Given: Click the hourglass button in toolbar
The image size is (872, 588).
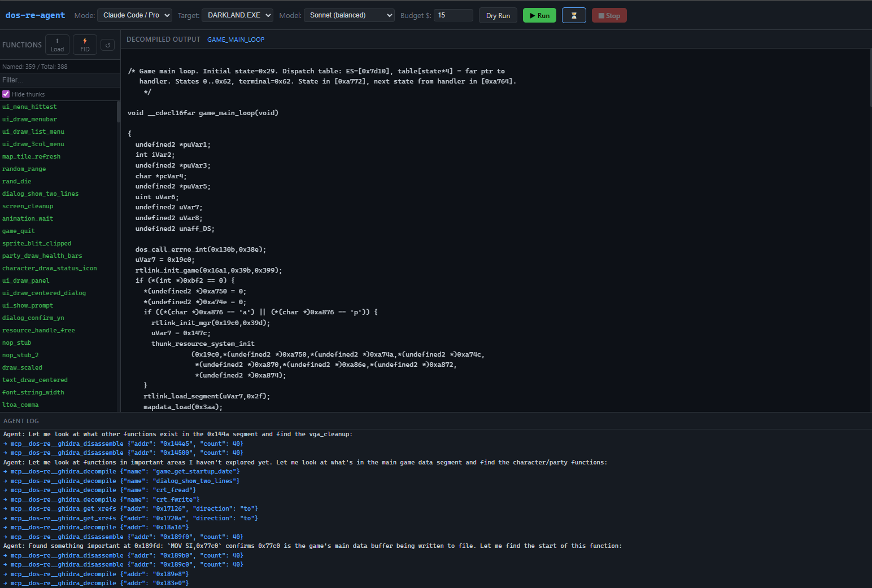Looking at the screenshot, I should 574,15.
